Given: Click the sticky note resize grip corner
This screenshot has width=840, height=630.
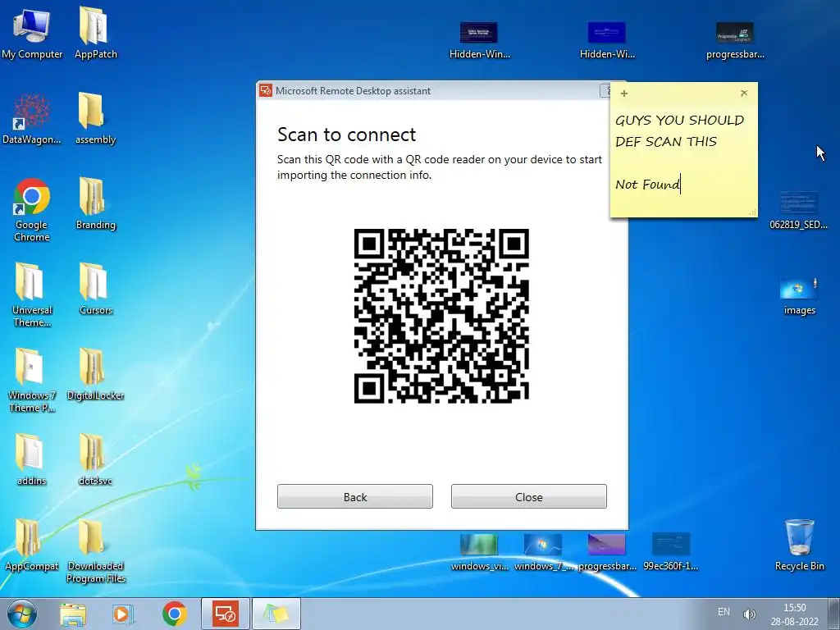Looking at the screenshot, I should pos(753,212).
